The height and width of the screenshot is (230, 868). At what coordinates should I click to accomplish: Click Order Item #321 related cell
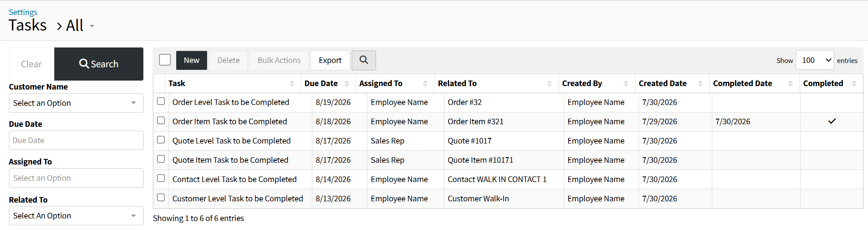tap(476, 122)
